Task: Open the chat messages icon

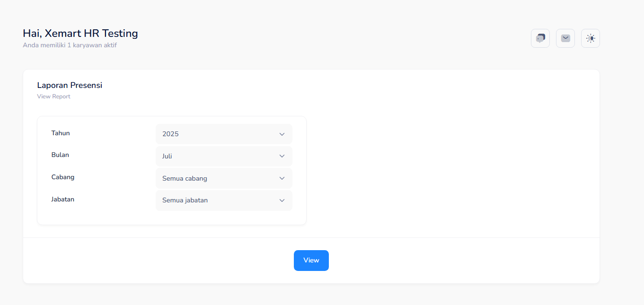Action: point(540,38)
